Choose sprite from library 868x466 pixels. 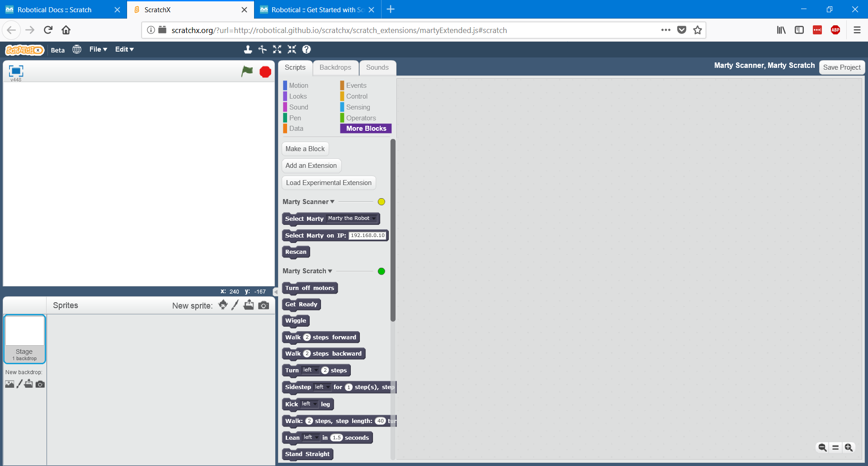coord(223,305)
